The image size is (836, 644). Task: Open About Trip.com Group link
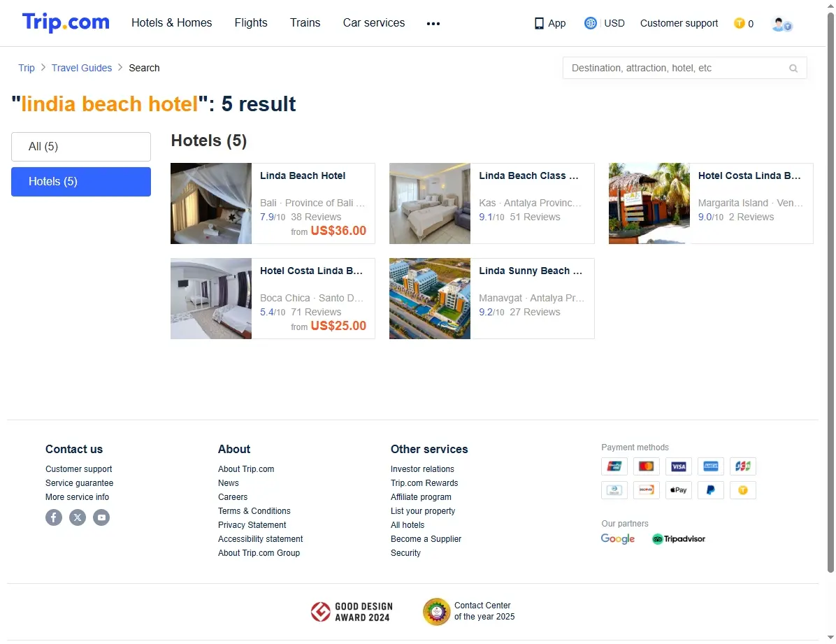(259, 553)
